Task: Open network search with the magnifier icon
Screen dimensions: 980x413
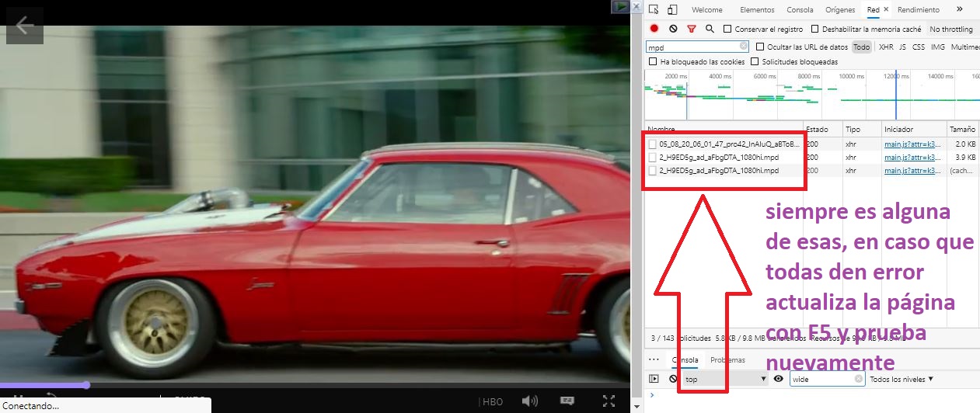Action: coord(710,29)
